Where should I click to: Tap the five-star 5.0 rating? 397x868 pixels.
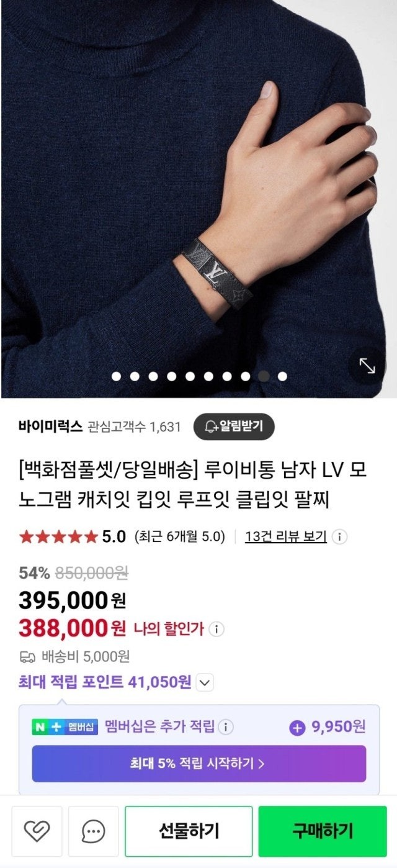[x=73, y=536]
